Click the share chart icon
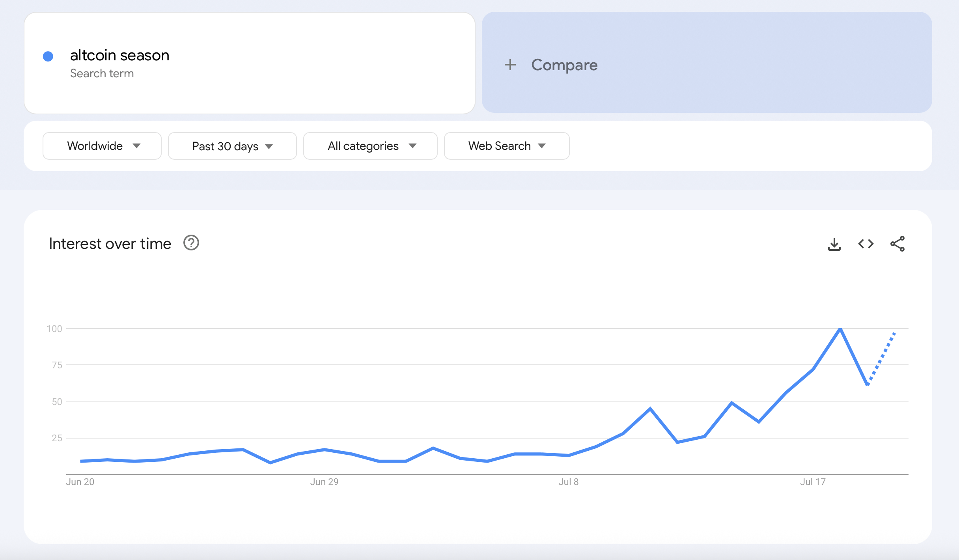959x560 pixels. [897, 244]
